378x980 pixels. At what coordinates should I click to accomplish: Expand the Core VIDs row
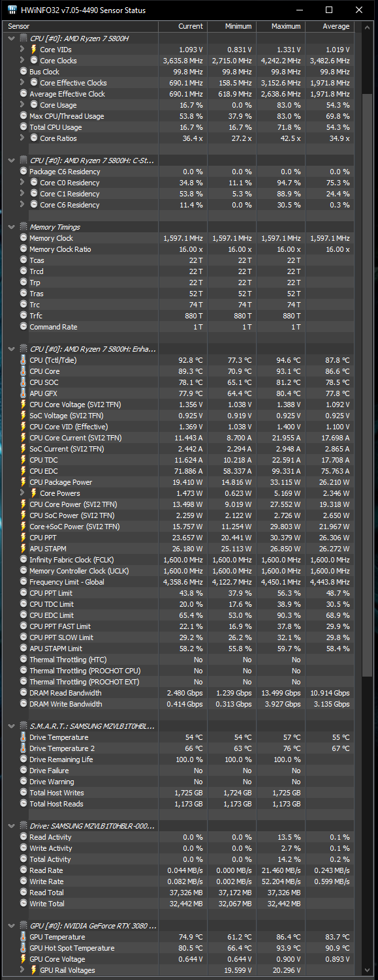click(24, 50)
